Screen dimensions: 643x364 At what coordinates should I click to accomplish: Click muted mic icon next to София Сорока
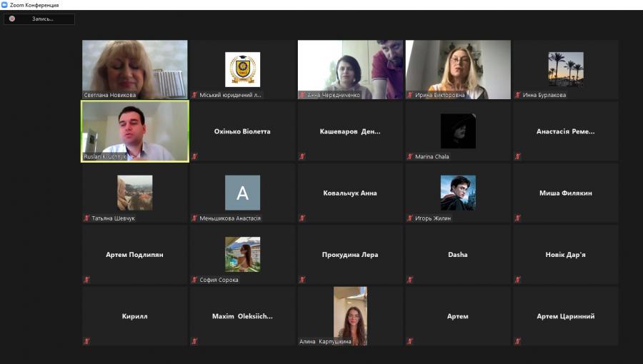click(x=194, y=280)
